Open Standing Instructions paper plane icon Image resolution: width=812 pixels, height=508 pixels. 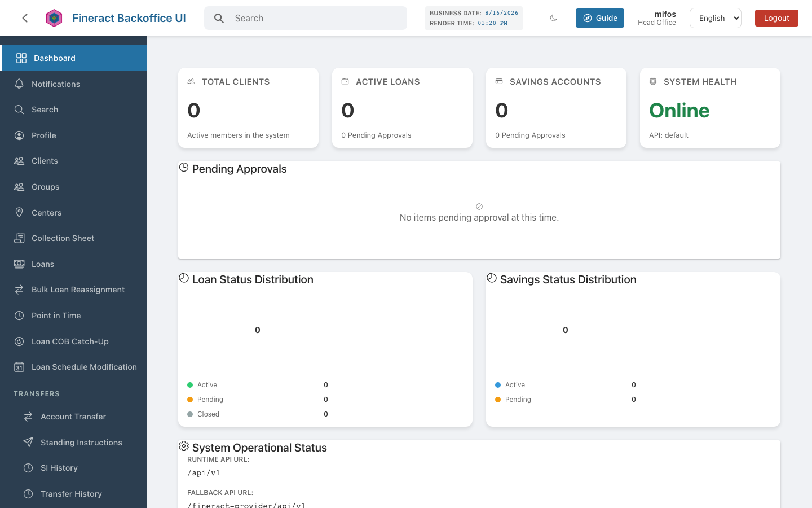click(28, 443)
